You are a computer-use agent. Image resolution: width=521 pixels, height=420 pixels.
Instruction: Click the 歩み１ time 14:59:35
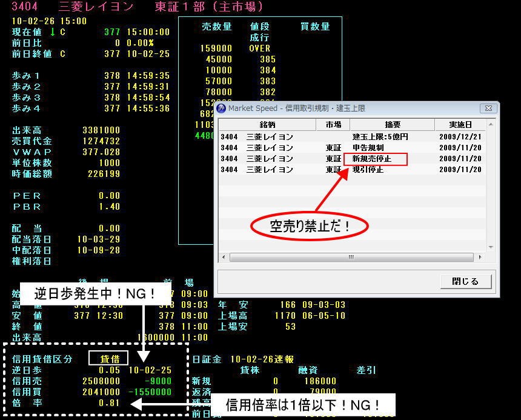tap(148, 76)
